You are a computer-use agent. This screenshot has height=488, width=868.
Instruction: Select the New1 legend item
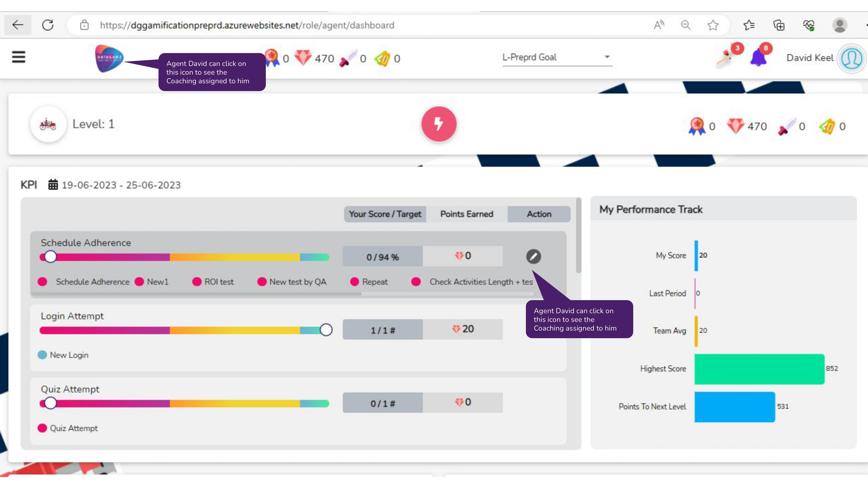click(152, 282)
